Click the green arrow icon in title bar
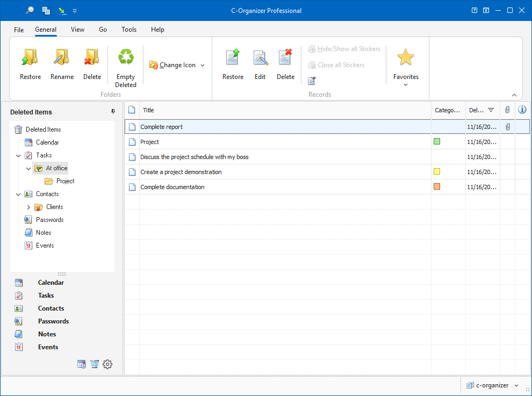Viewport: 532px width, 396px height. (x=62, y=11)
